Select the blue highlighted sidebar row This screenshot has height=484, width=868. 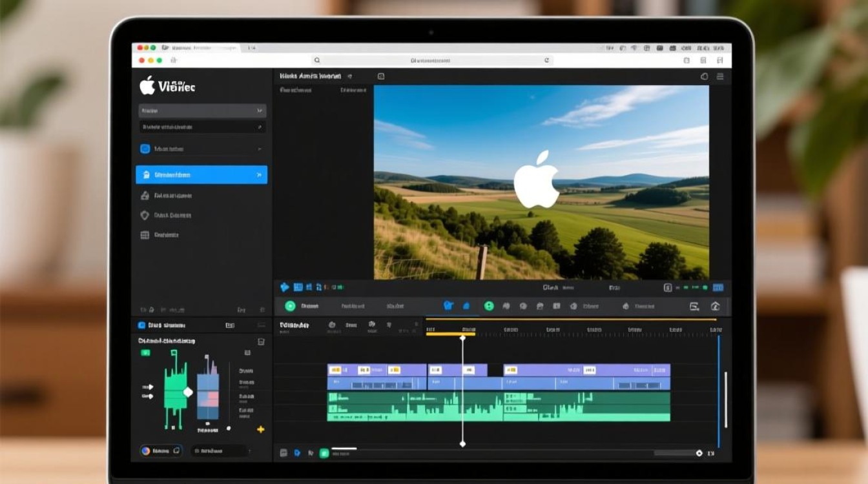(201, 175)
